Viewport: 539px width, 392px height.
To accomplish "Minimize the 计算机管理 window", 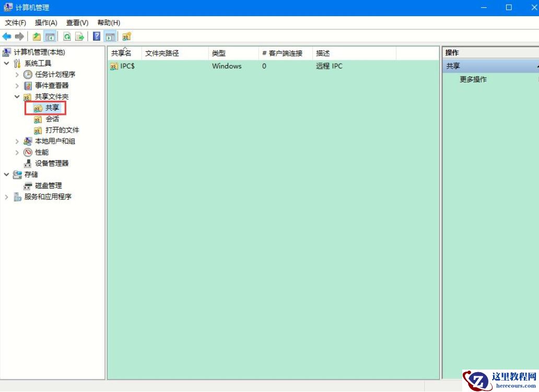I will (x=484, y=7).
